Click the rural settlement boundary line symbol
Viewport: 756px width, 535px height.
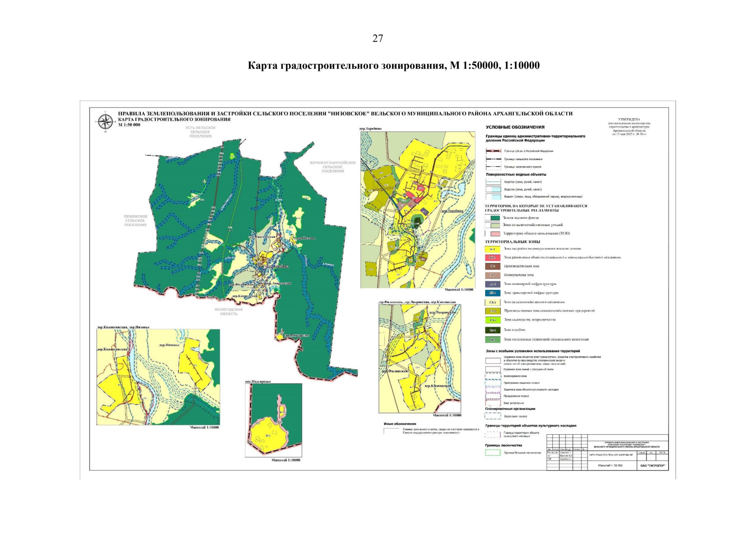point(493,159)
